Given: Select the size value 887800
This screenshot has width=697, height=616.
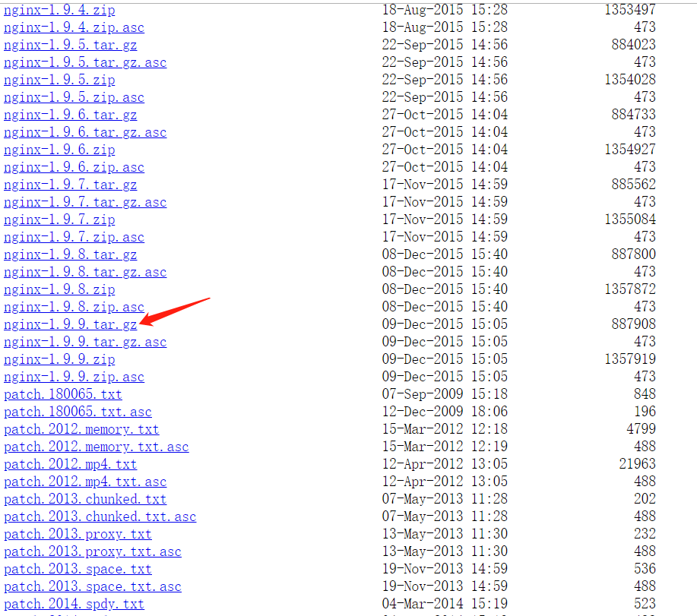Looking at the screenshot, I should pyautogui.click(x=633, y=254).
